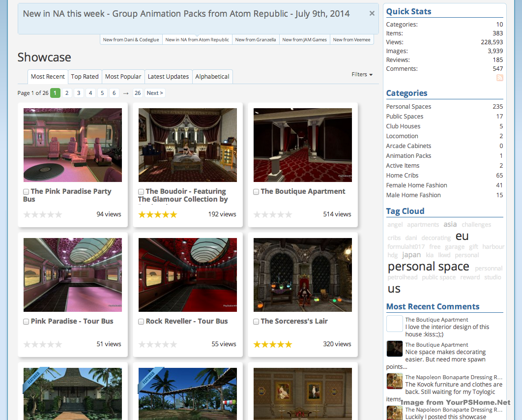
Task: Open the New from Dani & Codeglue notice tab
Action: point(131,40)
